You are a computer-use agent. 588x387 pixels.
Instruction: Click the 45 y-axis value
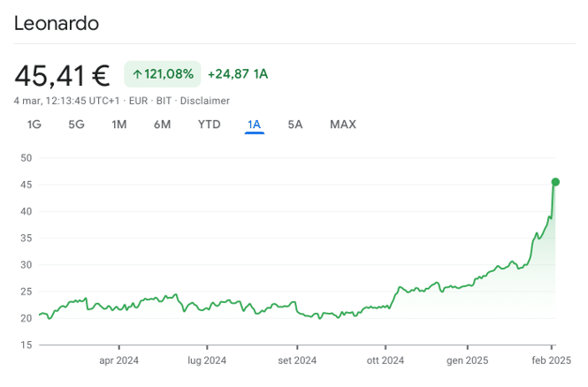tap(27, 185)
